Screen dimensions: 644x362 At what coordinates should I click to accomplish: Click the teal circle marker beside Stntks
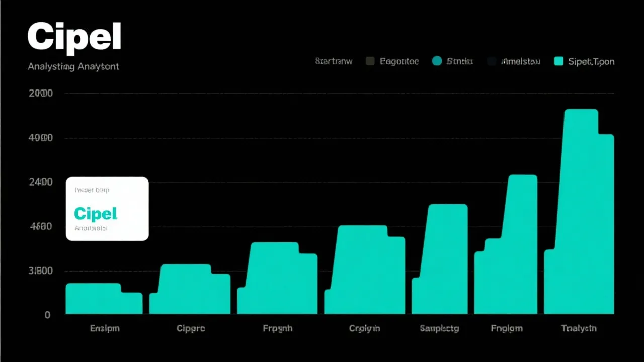[x=437, y=61]
